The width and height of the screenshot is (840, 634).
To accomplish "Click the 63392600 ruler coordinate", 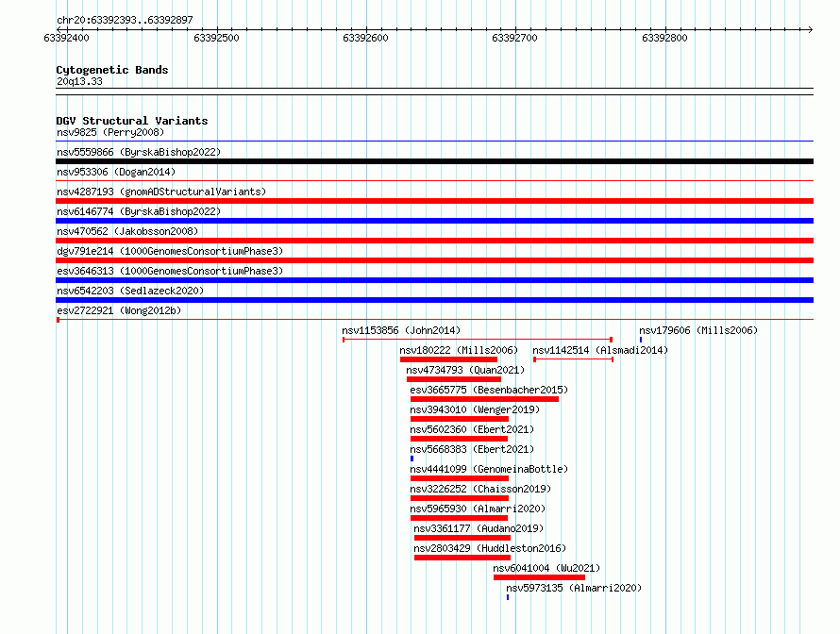I will point(365,38).
